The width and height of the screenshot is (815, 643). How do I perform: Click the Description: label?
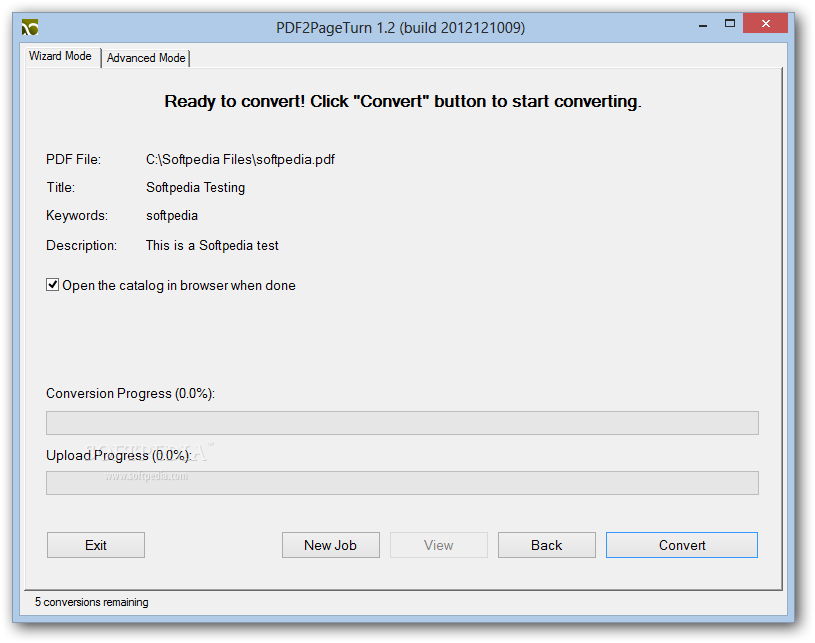tap(82, 245)
